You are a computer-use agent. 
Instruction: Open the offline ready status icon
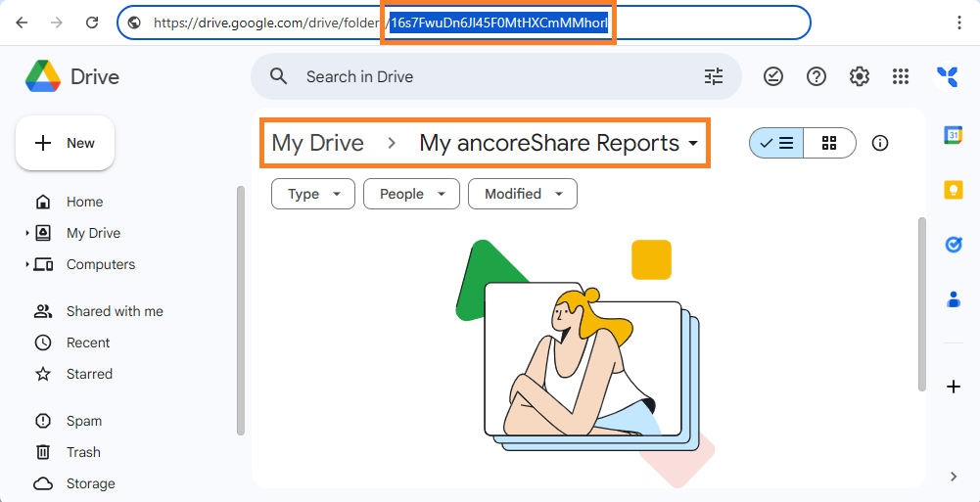click(x=773, y=76)
